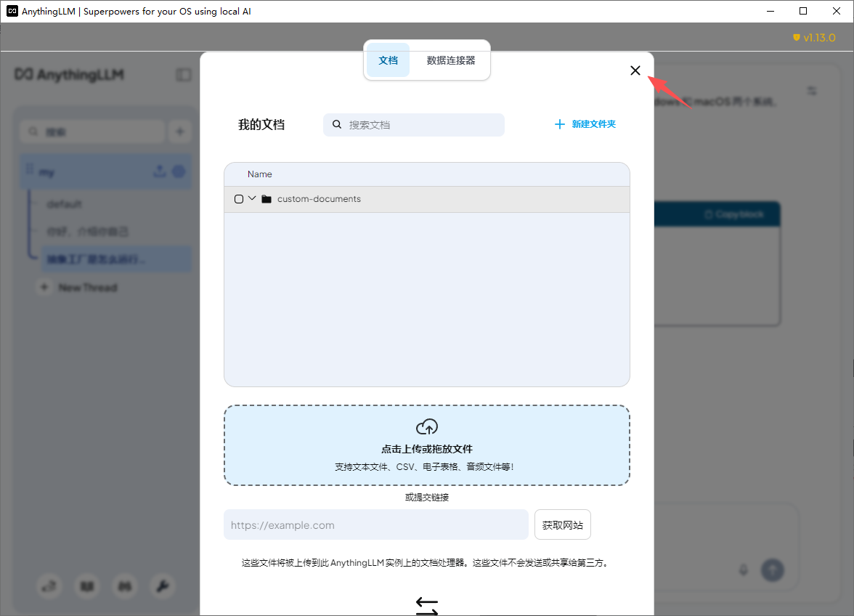The image size is (854, 616).
Task: Click the cloud upload icon
Action: coord(427,426)
